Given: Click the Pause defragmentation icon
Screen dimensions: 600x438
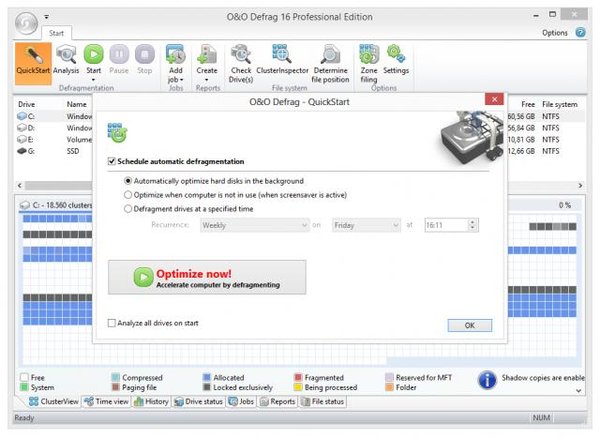Looking at the screenshot, I should tap(119, 54).
